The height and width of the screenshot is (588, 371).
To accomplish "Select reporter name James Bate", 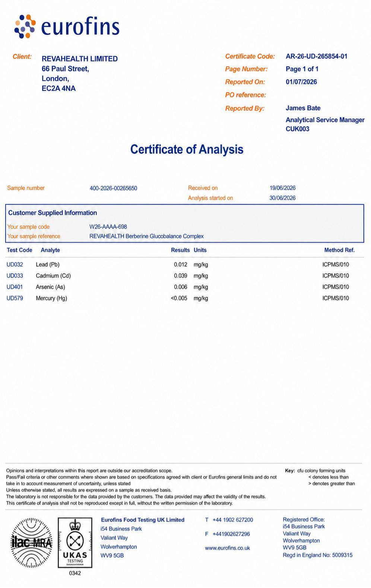I will click(x=303, y=108).
